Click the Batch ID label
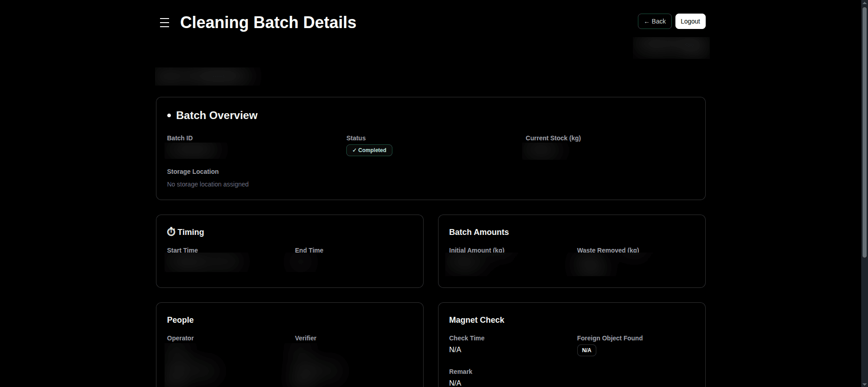This screenshot has width=868, height=387. point(179,138)
